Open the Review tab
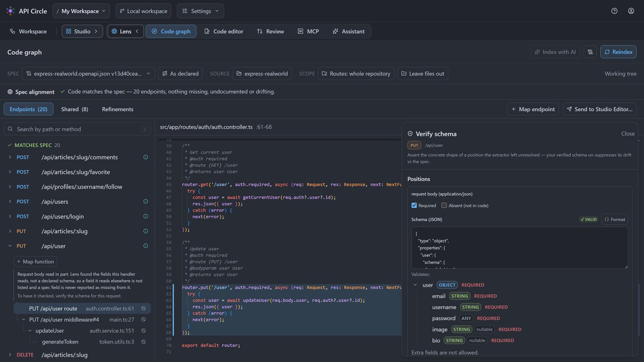The height and width of the screenshot is (362, 644). click(271, 31)
